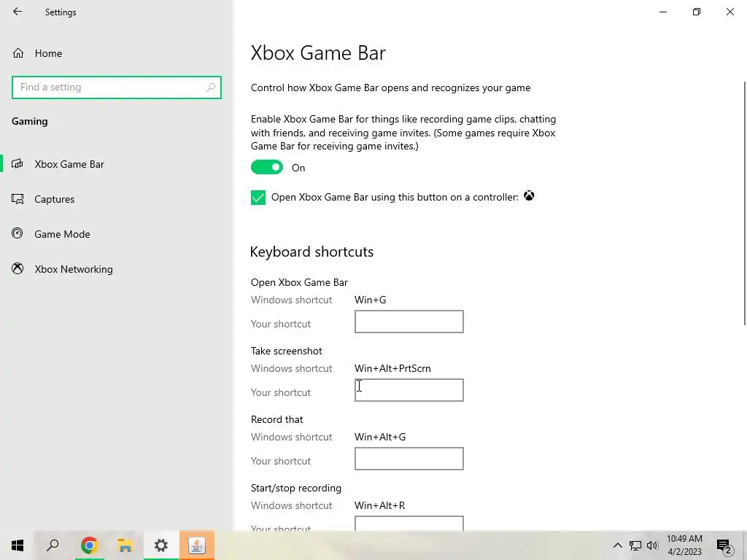Click the Captures sidebar icon
747x560 pixels.
pyautogui.click(x=18, y=198)
